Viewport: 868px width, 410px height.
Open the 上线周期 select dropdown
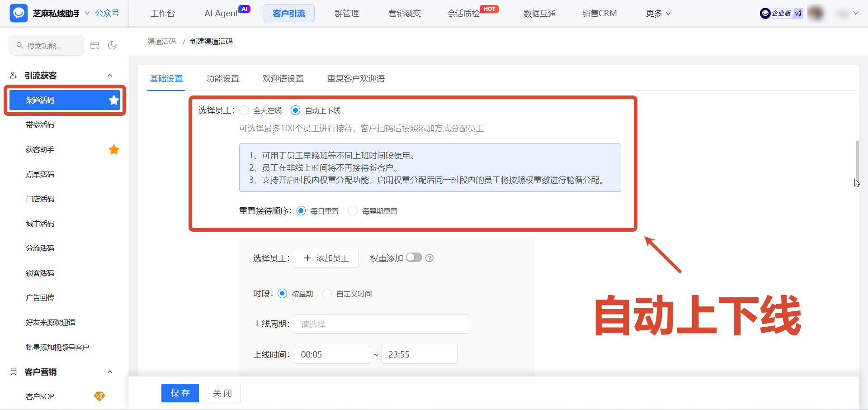(x=382, y=324)
